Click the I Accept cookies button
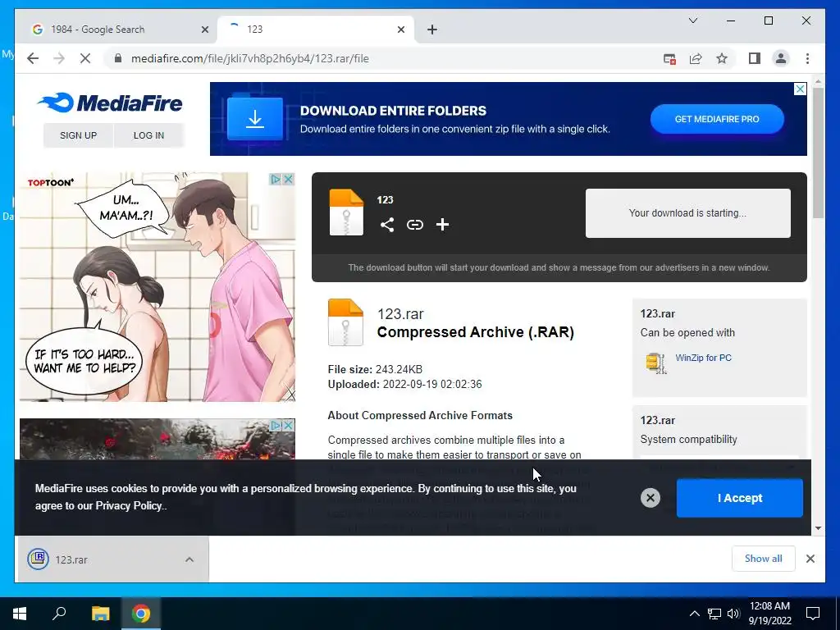 click(739, 498)
